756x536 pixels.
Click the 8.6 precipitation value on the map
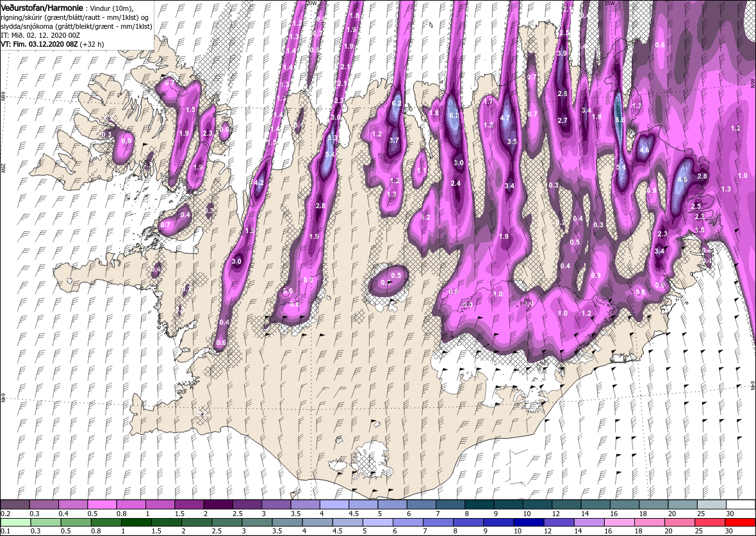coord(621,119)
